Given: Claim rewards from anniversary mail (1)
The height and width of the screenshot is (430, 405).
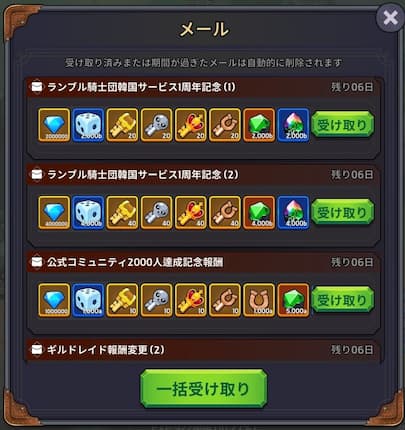Looking at the screenshot, I should click(x=342, y=125).
